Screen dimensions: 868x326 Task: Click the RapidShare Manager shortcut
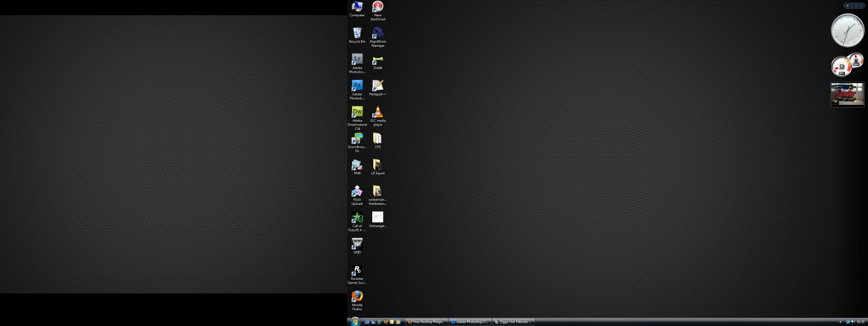tap(378, 34)
